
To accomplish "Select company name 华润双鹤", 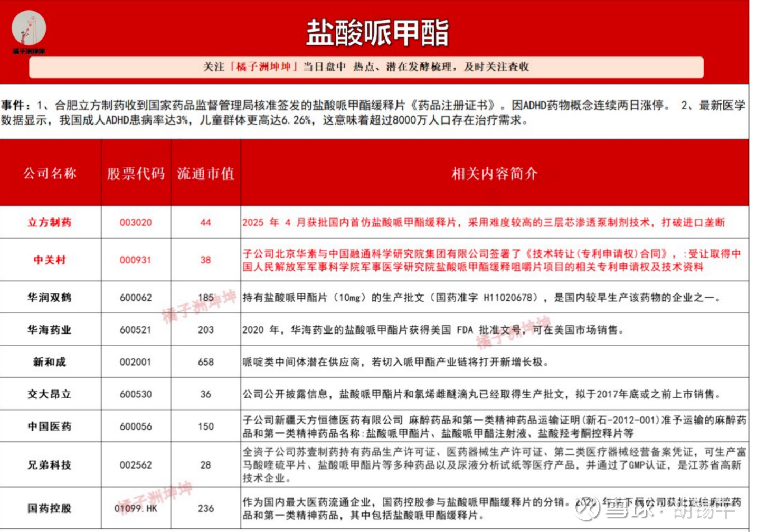I will tap(50, 297).
